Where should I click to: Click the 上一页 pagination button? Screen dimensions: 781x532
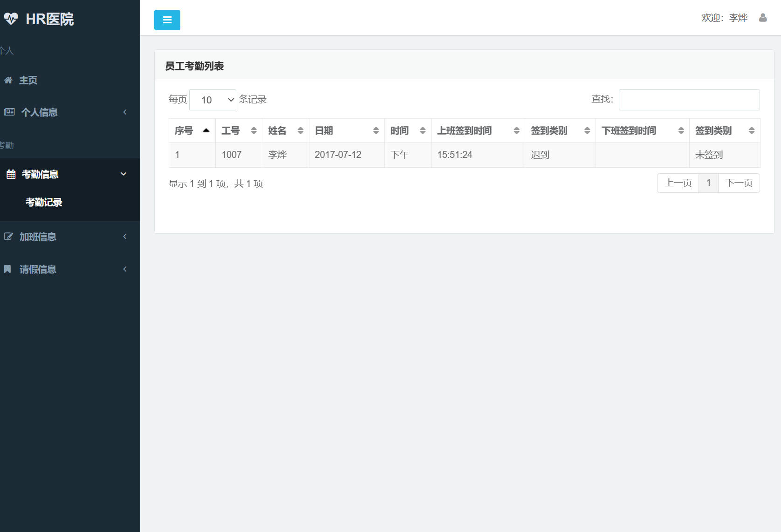[678, 183]
